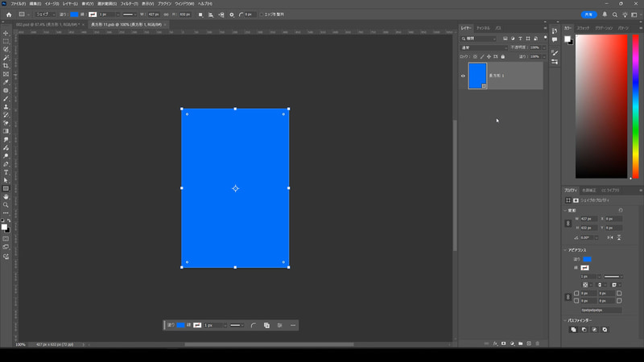Select the Crop tool
Viewport: 644px width, 362px height.
click(6, 66)
